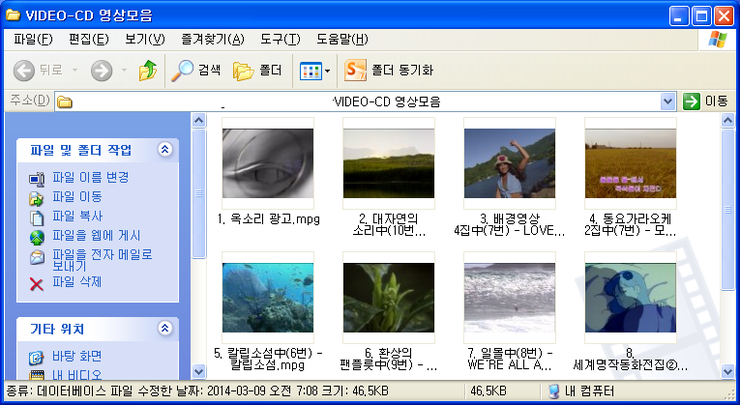Click the 내 비디오 folder icon

(36, 375)
